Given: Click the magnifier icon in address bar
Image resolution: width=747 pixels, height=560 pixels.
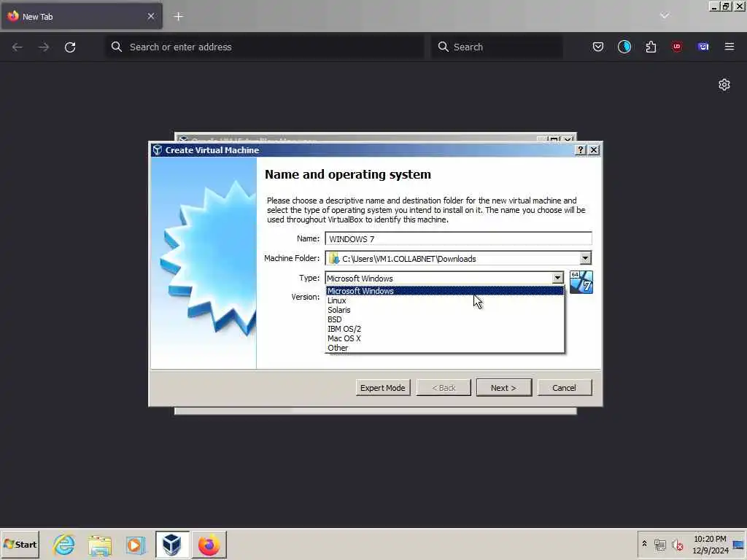Looking at the screenshot, I should coord(116,47).
